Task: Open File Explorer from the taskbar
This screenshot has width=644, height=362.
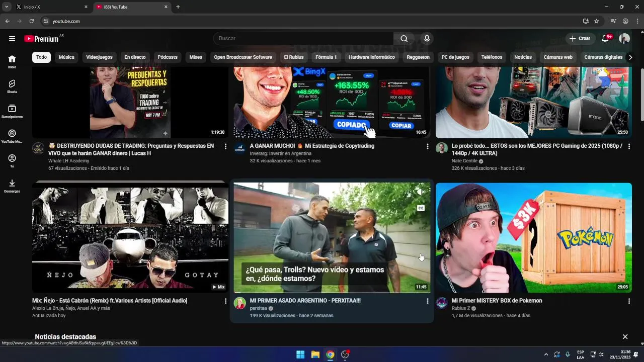Action: coord(315,354)
